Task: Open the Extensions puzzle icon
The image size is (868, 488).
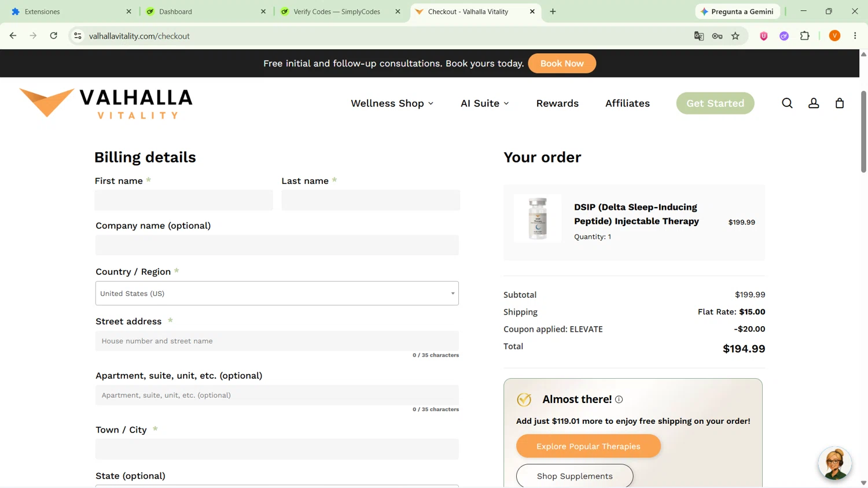Action: tap(805, 36)
